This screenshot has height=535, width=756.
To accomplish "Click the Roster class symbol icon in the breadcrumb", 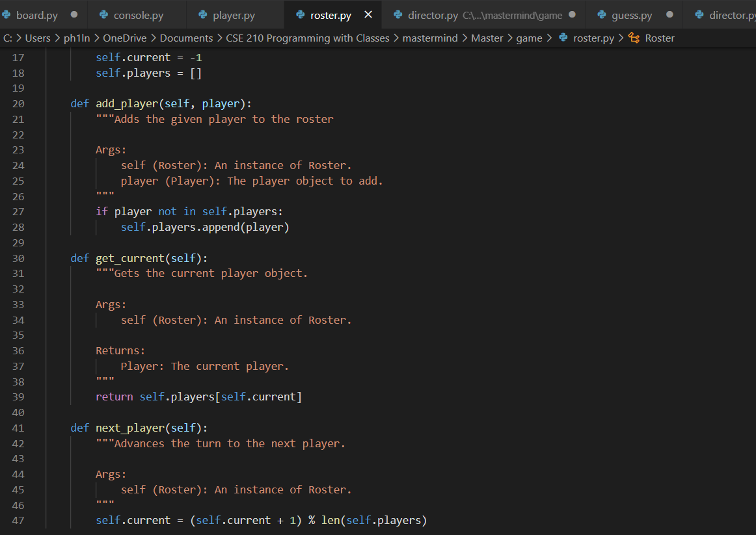I will tap(632, 38).
